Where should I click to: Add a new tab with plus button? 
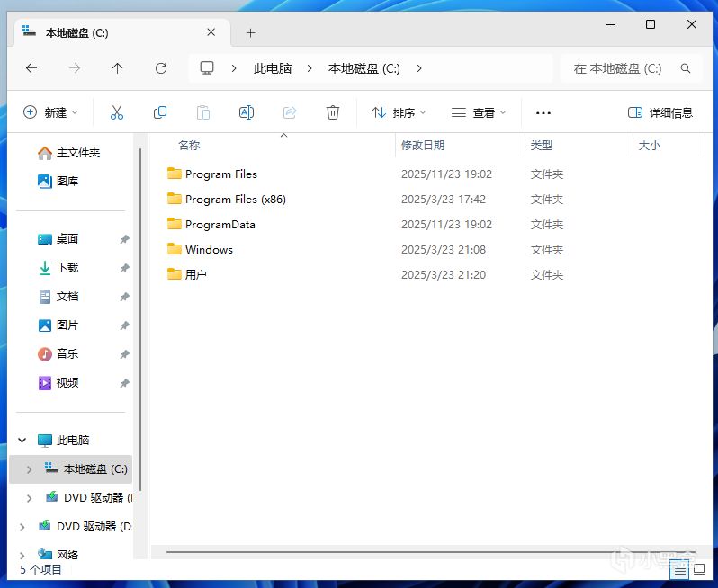pyautogui.click(x=250, y=33)
